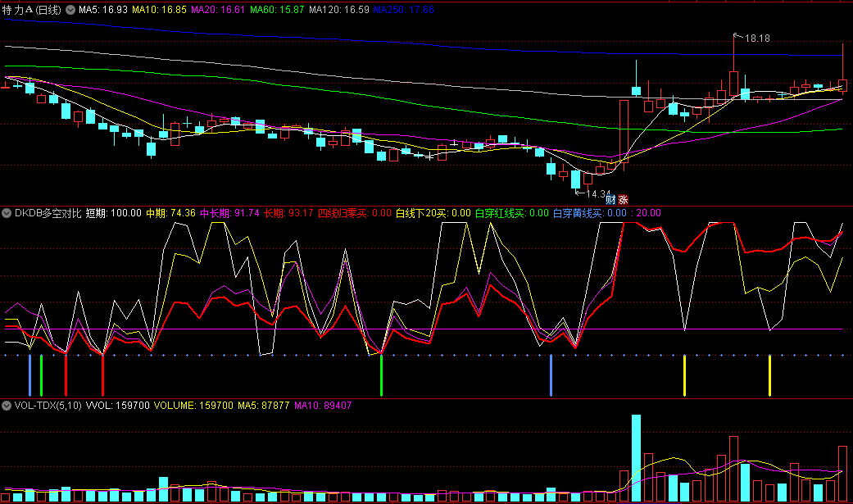The image size is (853, 504).
Task: Expand the DKDB多空对比 indicator dropdown circle
Action: (x=7, y=213)
